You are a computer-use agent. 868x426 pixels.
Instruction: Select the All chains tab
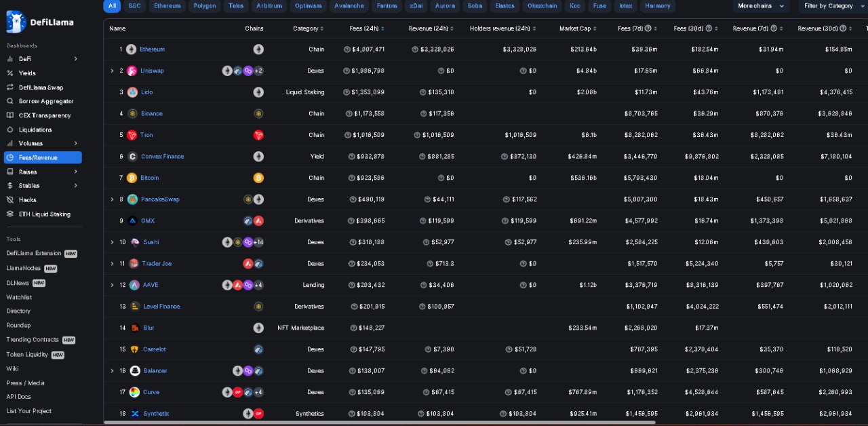click(x=112, y=6)
